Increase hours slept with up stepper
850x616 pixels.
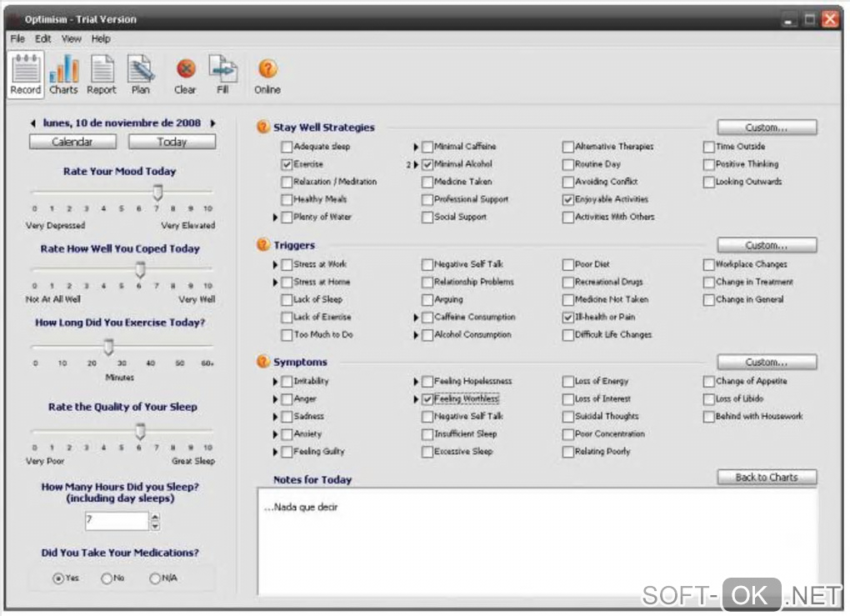tap(156, 517)
